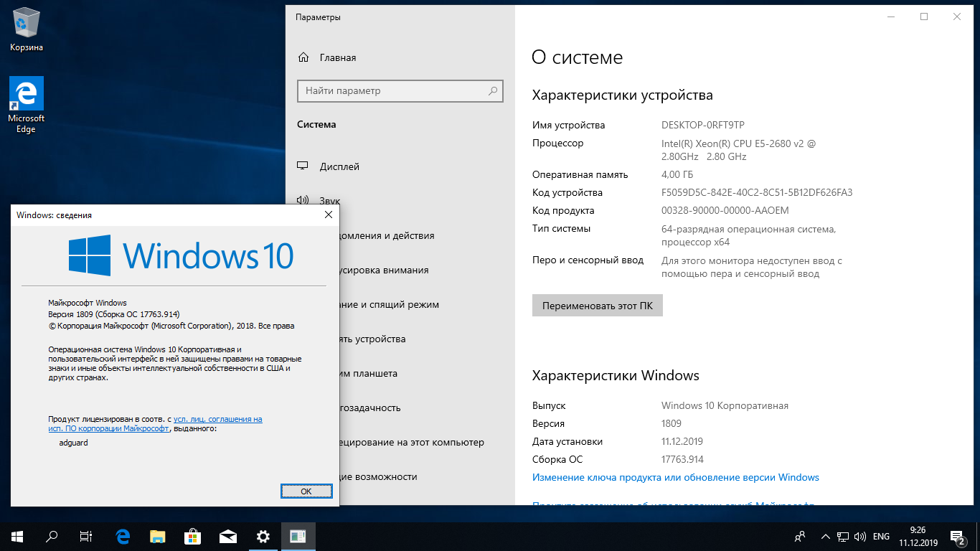Select Общие возможности sidebar item

427,476
